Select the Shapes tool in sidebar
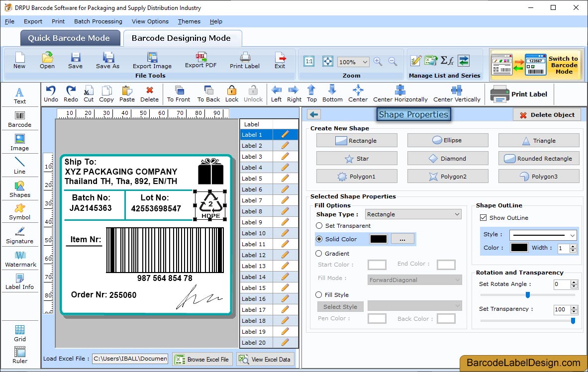The height and width of the screenshot is (372, 588). coord(19,189)
